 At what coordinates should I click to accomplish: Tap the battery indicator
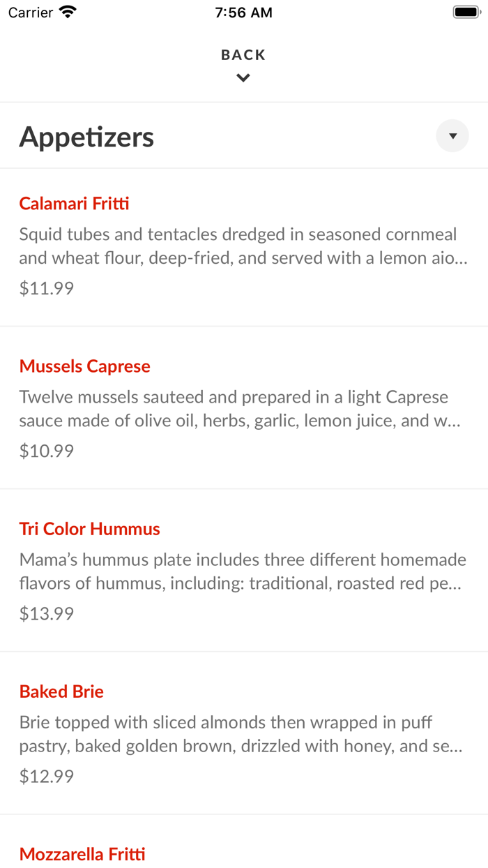point(466,10)
